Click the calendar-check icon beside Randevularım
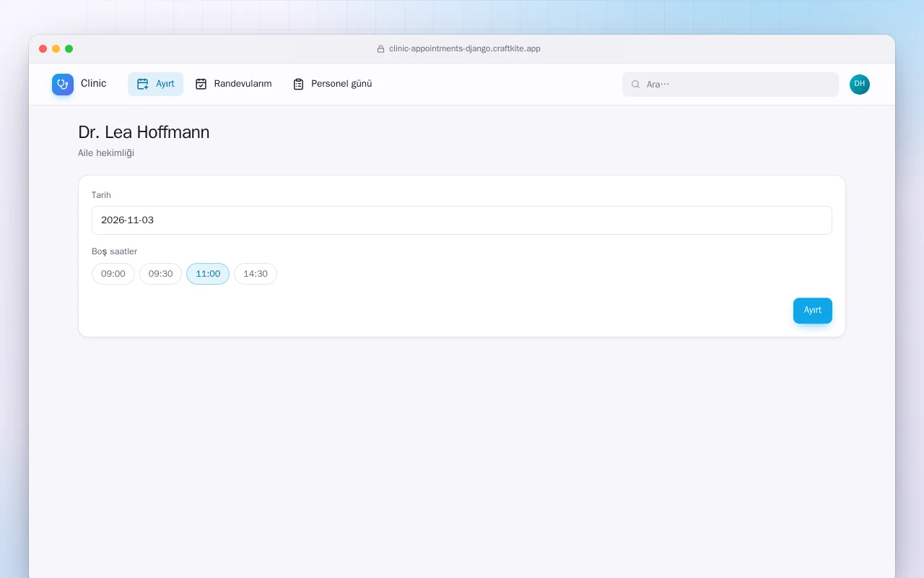924x578 pixels. click(x=201, y=84)
